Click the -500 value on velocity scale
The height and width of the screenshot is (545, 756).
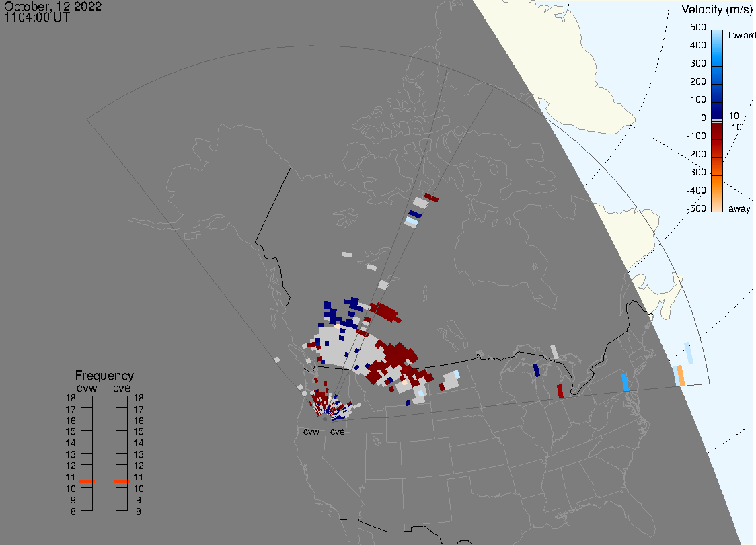(697, 208)
